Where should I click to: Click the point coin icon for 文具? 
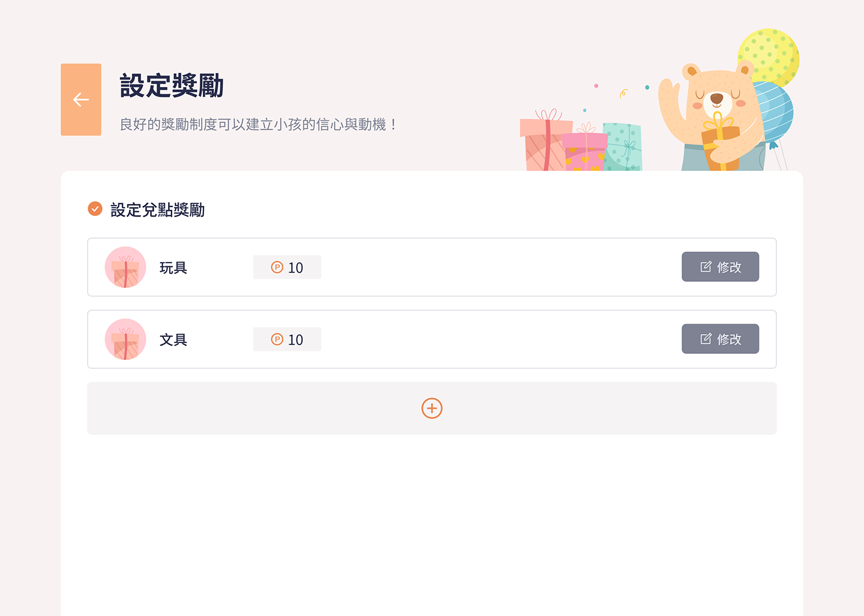tap(277, 339)
